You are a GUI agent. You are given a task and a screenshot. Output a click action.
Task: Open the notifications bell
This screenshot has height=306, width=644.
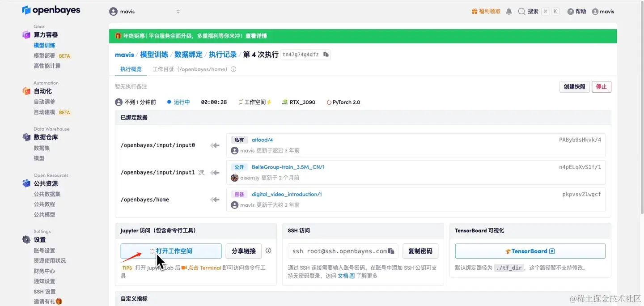pos(509,12)
